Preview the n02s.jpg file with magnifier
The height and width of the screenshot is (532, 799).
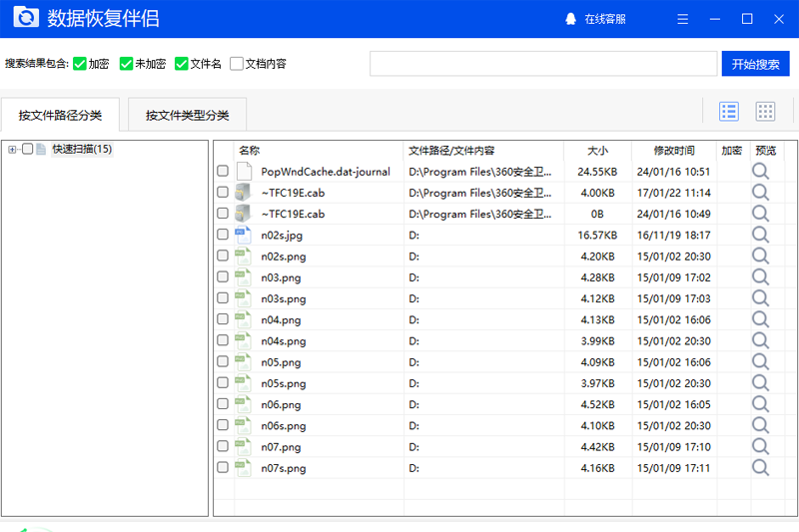click(x=760, y=235)
